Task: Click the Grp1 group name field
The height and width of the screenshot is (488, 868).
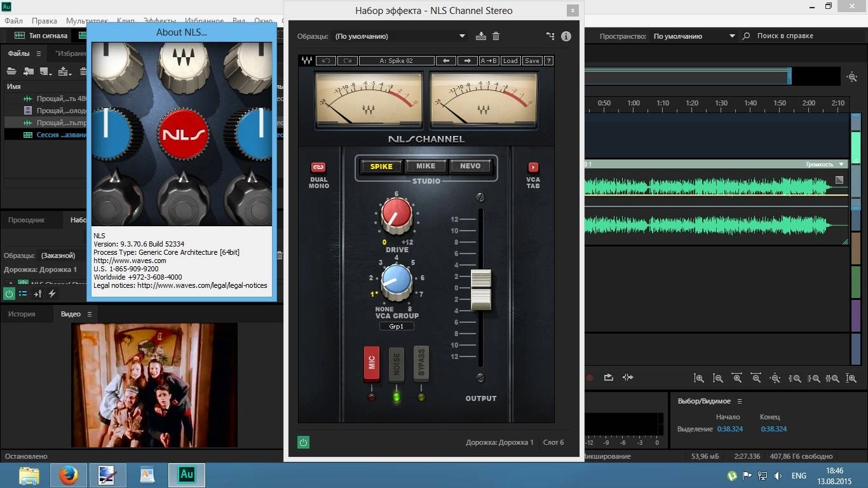Action: 397,326
